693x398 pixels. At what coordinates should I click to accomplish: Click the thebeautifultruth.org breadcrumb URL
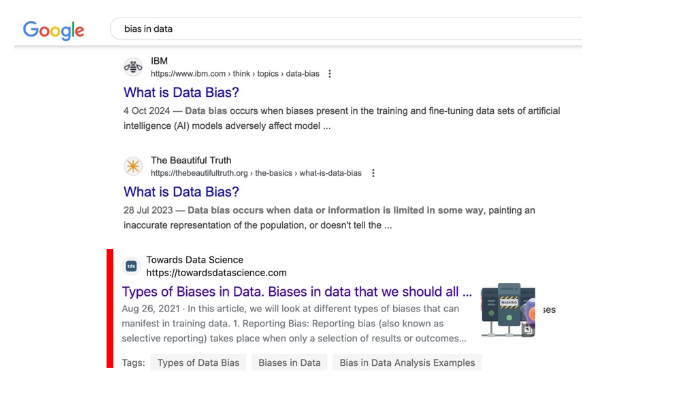tap(256, 173)
